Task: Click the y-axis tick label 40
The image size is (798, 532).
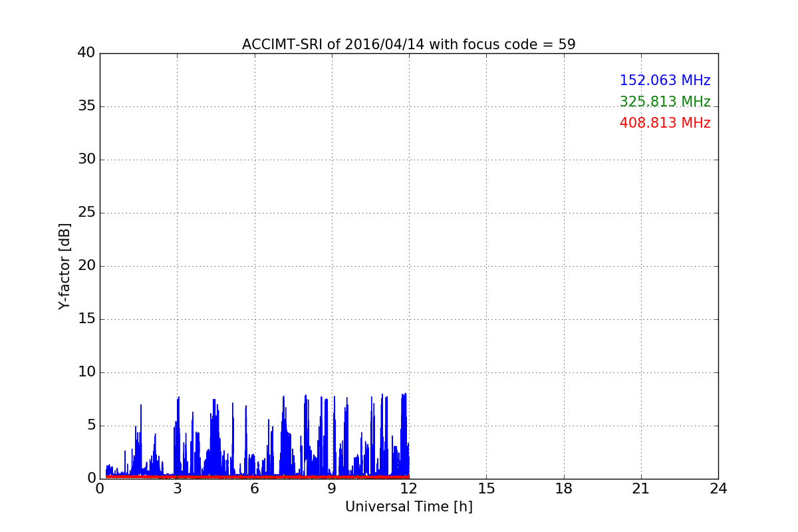Action: [x=86, y=53]
